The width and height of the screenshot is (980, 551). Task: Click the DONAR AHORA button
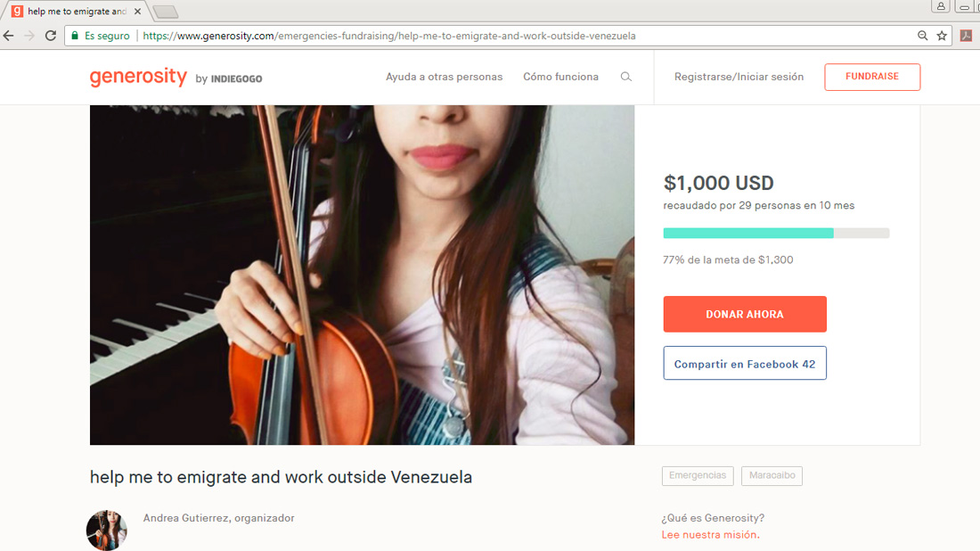(x=745, y=314)
